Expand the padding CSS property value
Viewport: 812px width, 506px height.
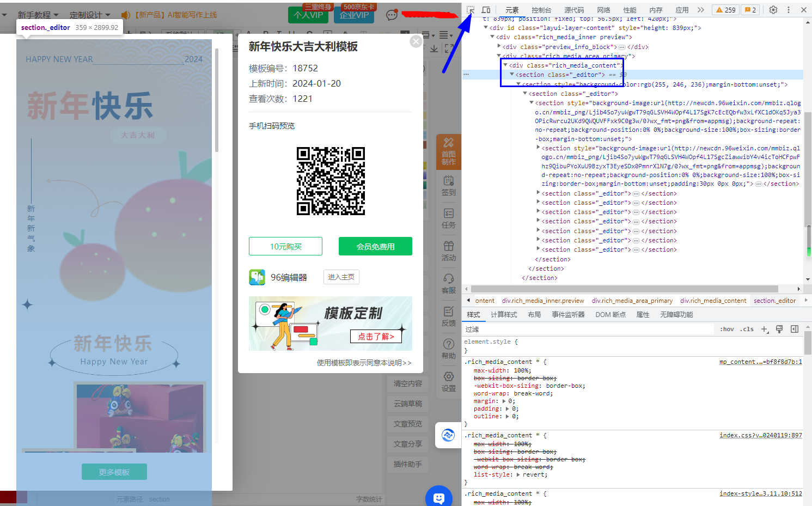(x=508, y=409)
